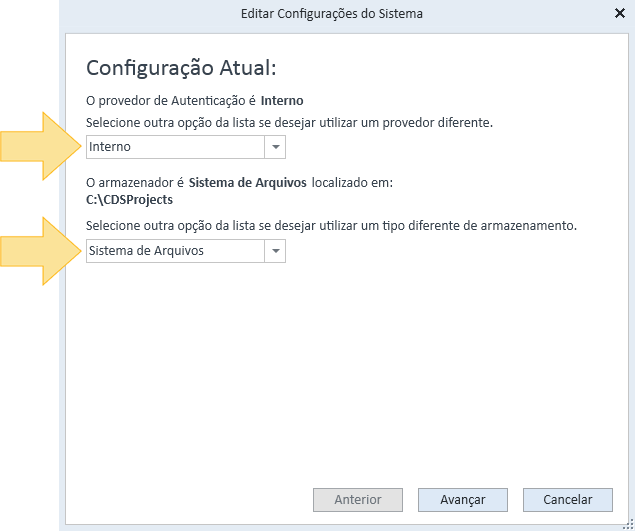This screenshot has height=531, width=635.
Task: Expand the storage type dropdown arrow
Action: [x=275, y=251]
